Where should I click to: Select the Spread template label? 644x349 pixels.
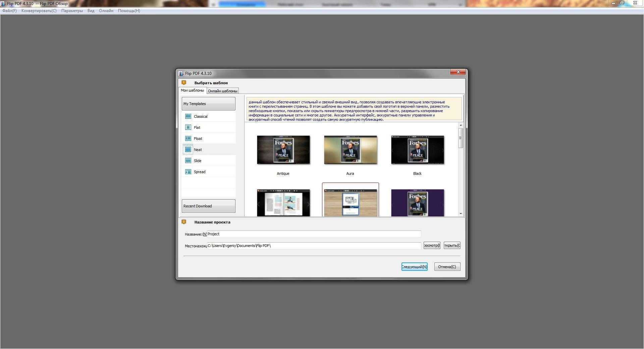tap(200, 172)
